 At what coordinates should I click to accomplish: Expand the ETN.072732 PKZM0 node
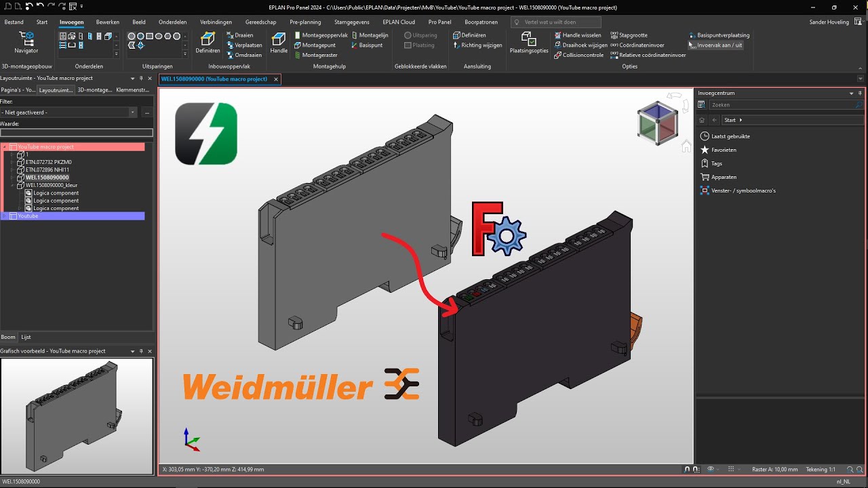[12, 163]
